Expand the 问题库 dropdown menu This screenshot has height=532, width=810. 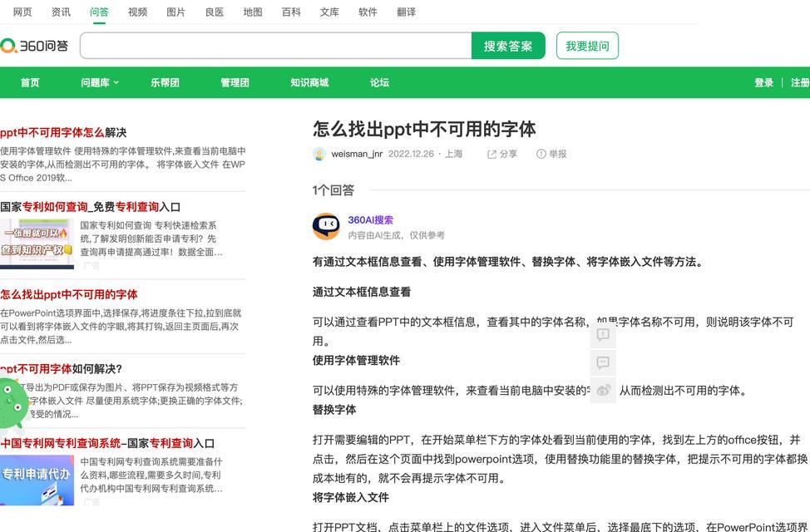(99, 82)
